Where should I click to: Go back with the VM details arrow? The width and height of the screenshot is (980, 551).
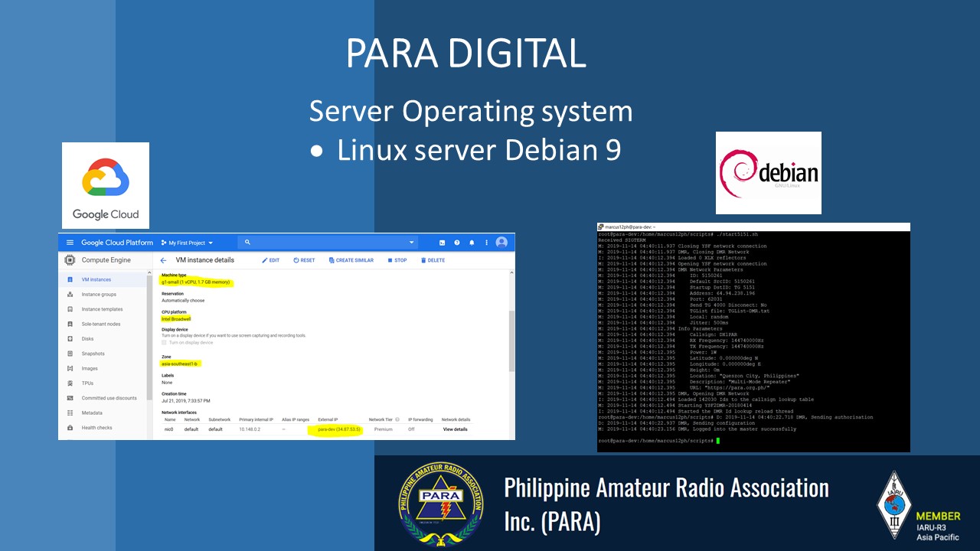[163, 260]
